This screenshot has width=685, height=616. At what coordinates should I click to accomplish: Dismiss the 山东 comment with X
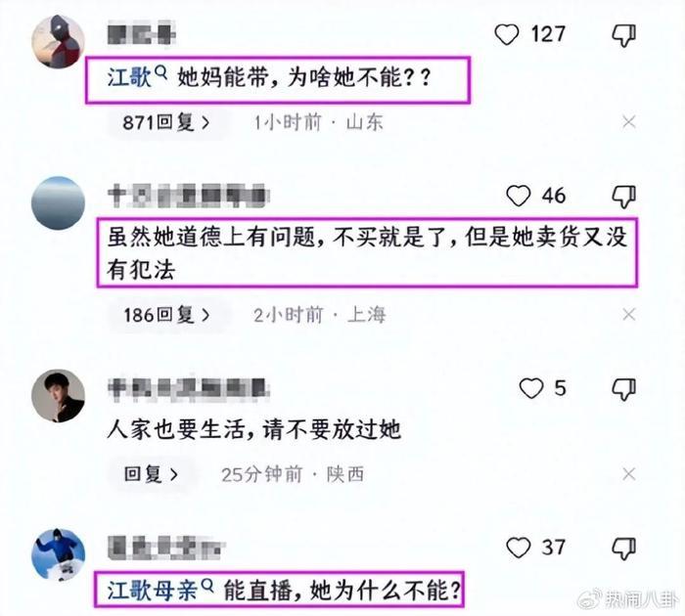click(629, 122)
